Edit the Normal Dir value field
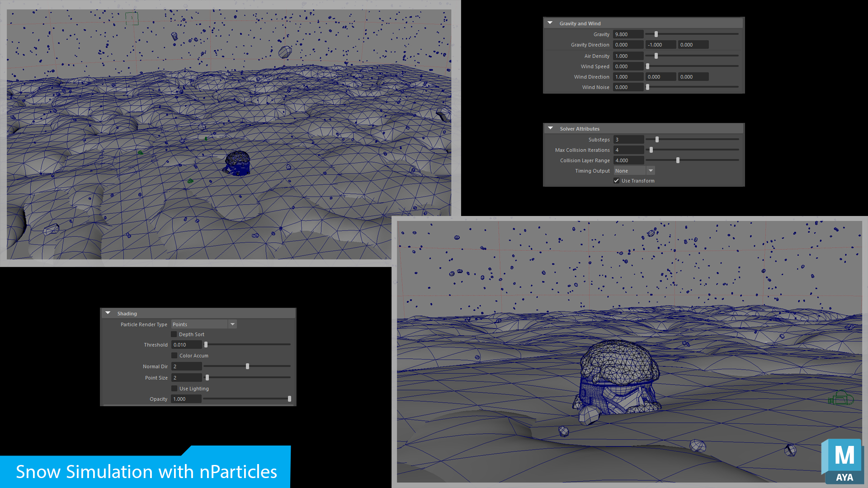This screenshot has height=488, width=868. tap(186, 366)
